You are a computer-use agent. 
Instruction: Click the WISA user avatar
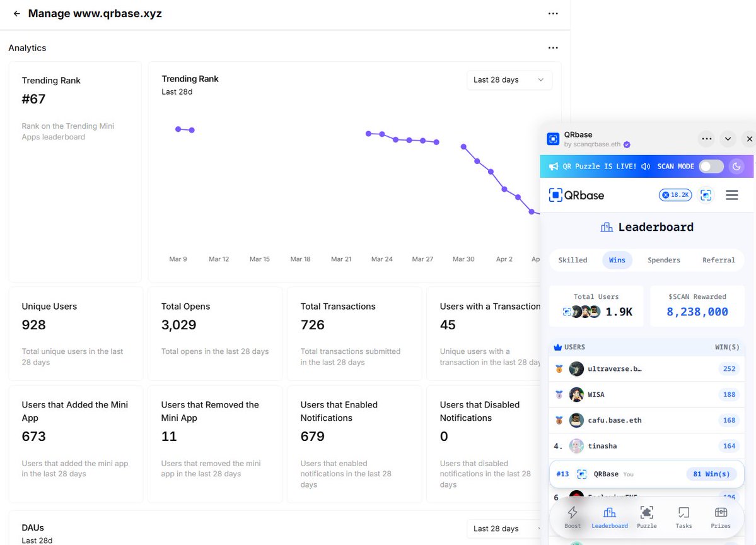(x=576, y=394)
